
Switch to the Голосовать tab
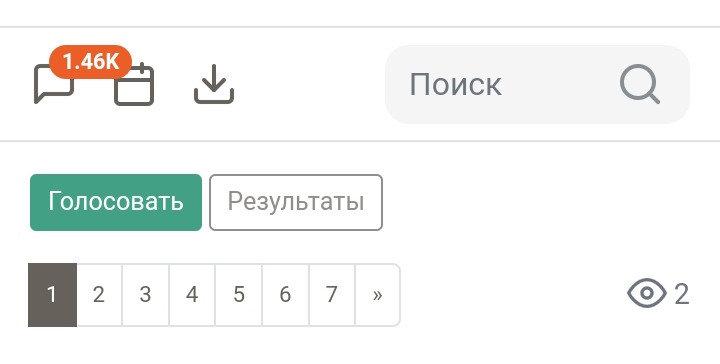(116, 202)
